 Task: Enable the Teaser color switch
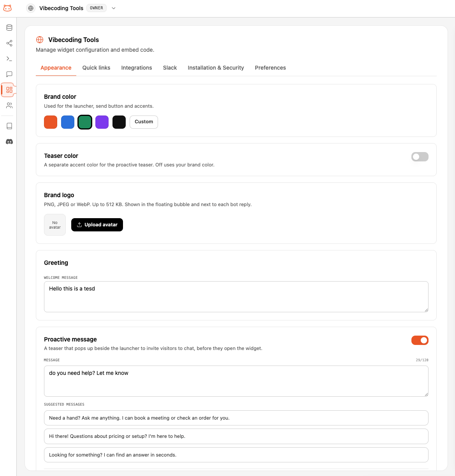click(x=420, y=157)
